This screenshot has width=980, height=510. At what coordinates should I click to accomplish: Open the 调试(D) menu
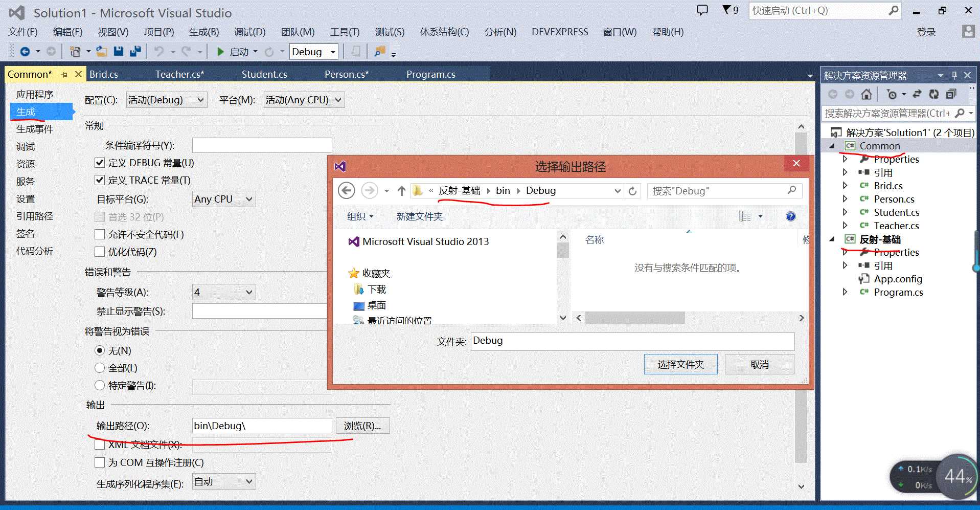click(x=250, y=32)
